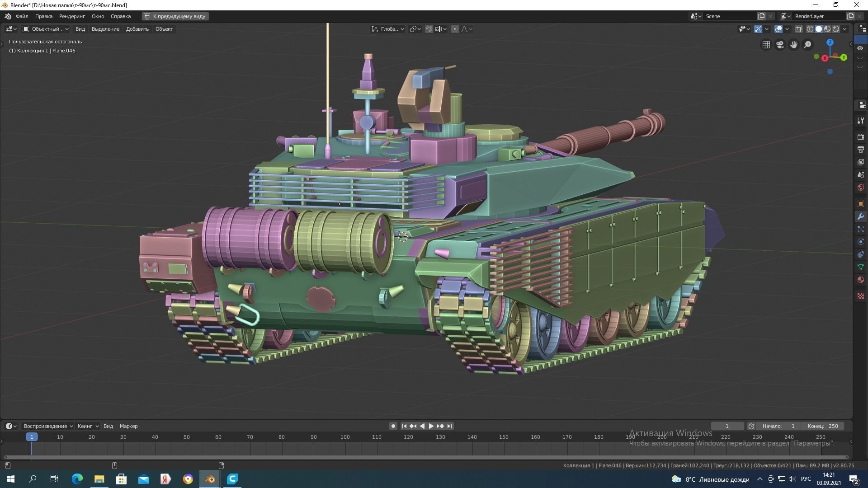Click the Z axis on navigation gizmo
The image size is (868, 488).
point(830,42)
